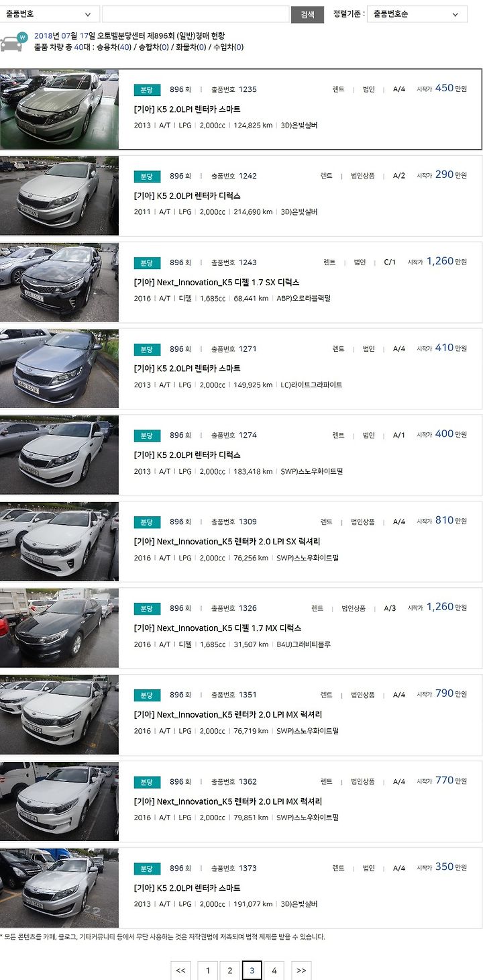Click the 검색 search button

point(307,14)
